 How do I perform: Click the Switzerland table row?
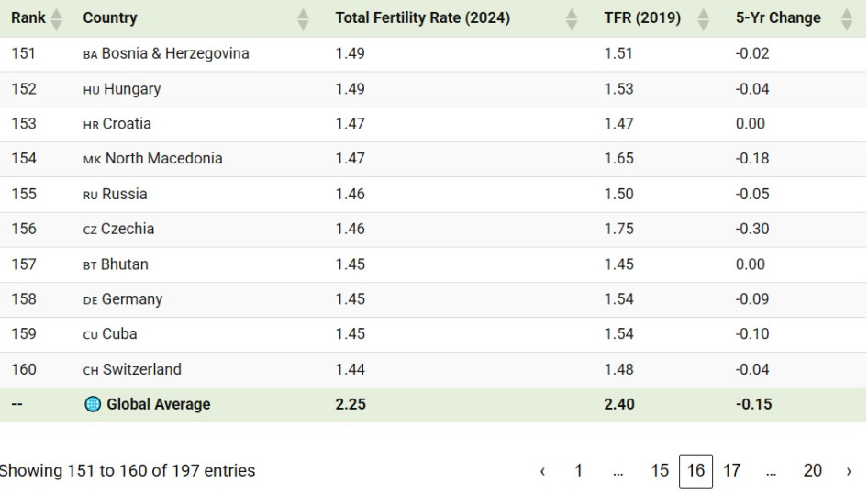point(141,370)
